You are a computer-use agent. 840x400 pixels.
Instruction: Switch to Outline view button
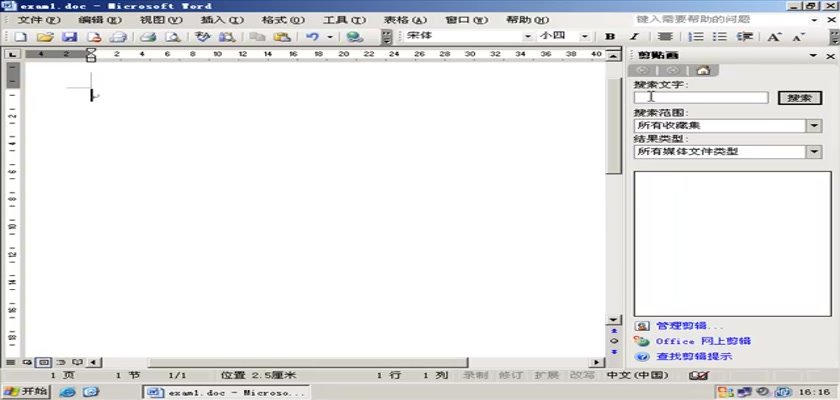coord(61,363)
